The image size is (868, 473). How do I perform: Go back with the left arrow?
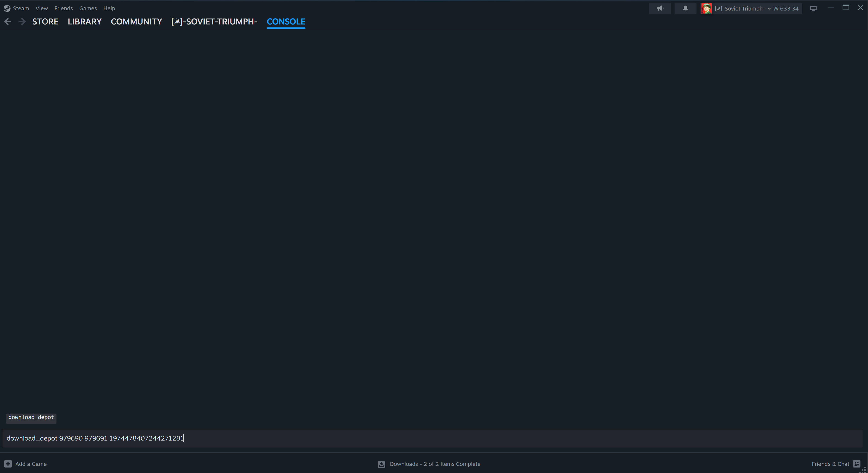pyautogui.click(x=8, y=21)
